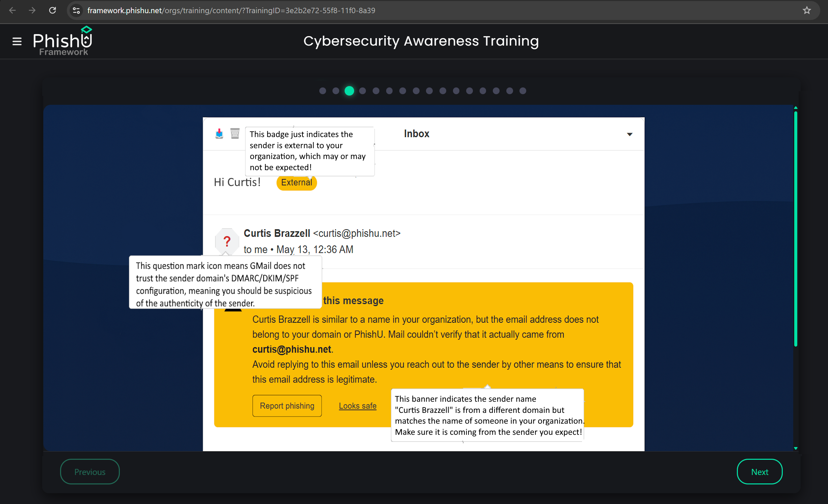Go to the Previous slide
This screenshot has width=828, height=504.
90,472
